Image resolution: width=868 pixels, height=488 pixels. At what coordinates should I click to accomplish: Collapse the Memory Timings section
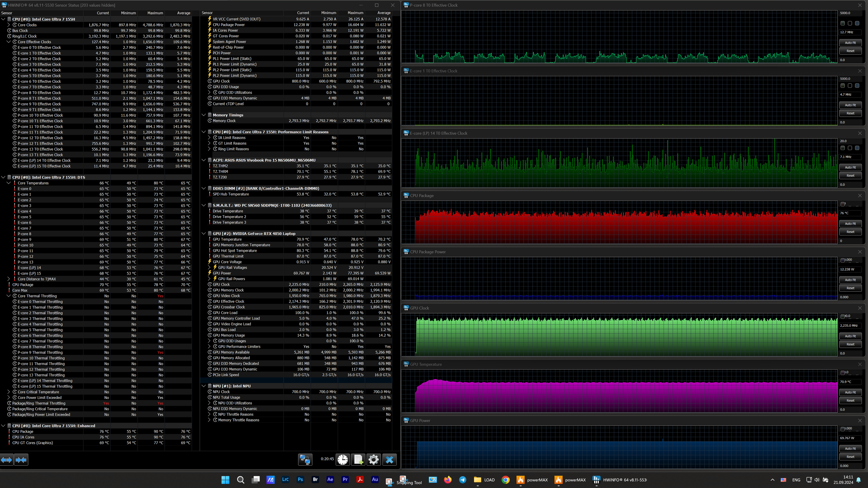coord(204,115)
